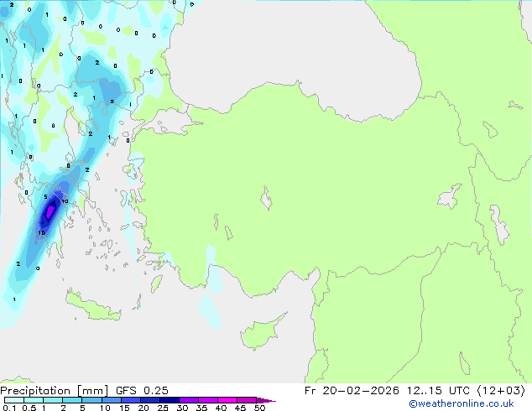Click the '10' precipitation value label

[65, 201]
